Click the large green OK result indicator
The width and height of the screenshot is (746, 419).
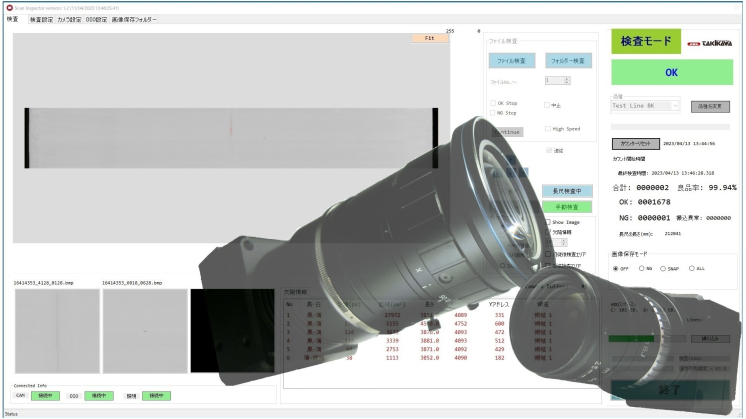[672, 72]
